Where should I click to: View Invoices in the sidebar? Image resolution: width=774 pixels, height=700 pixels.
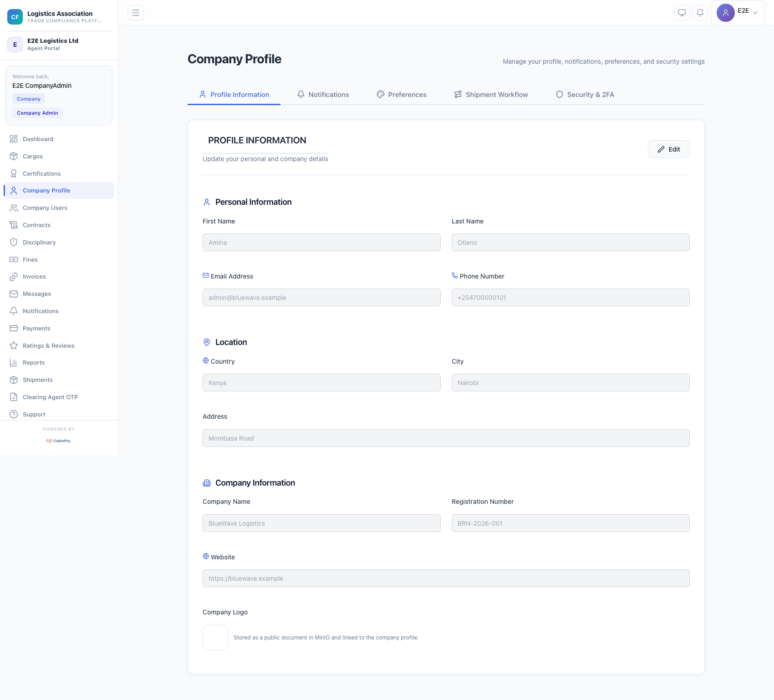35,276
